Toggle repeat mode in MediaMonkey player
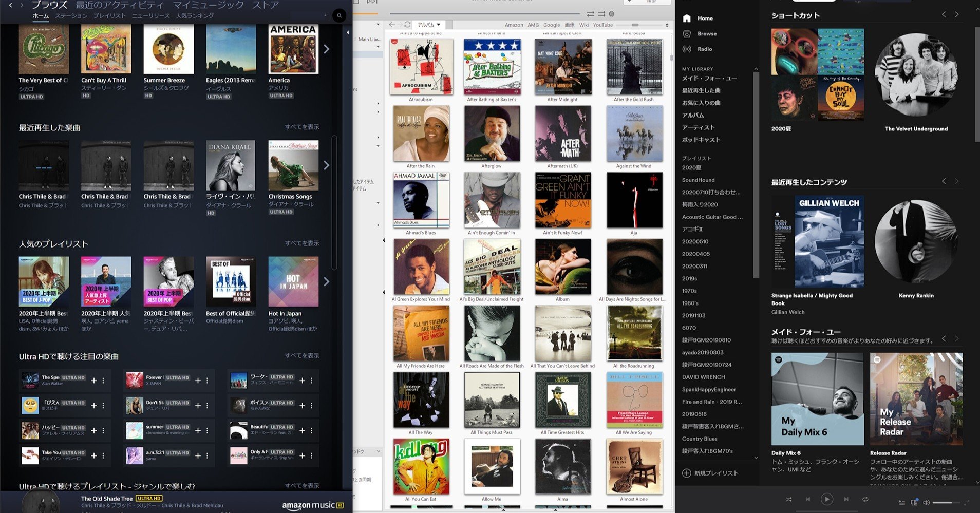Viewport: 980px width, 513px height. point(591,14)
